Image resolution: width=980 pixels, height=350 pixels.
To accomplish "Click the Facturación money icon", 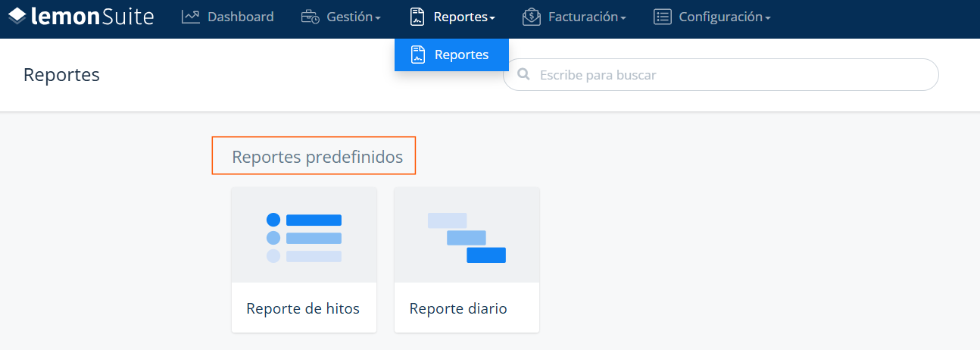I will click(532, 17).
